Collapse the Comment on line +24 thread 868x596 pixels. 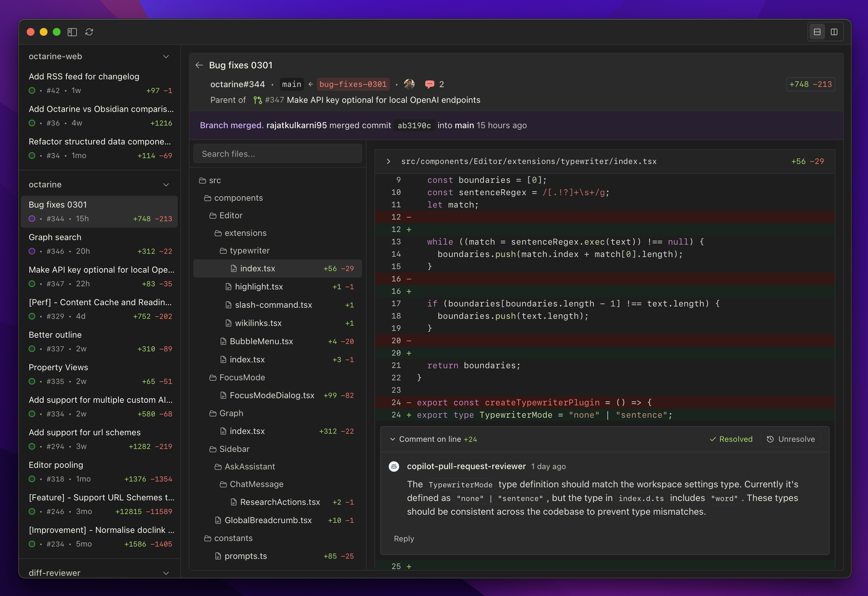pos(393,439)
